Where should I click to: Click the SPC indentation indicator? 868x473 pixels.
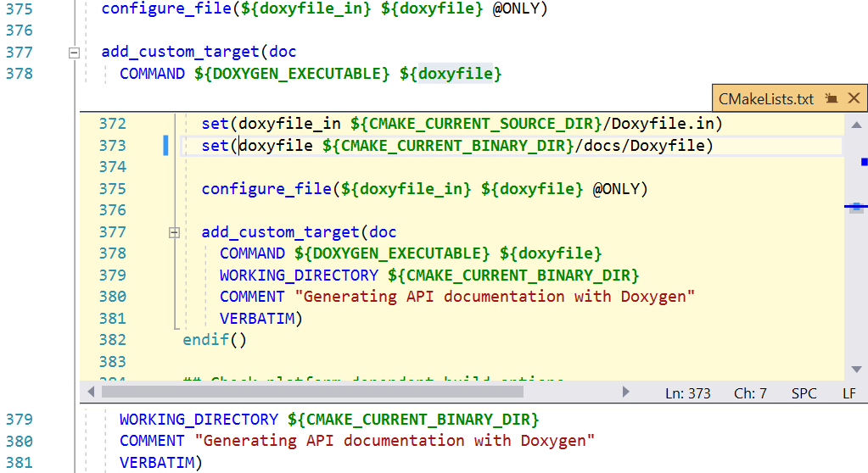click(x=804, y=393)
